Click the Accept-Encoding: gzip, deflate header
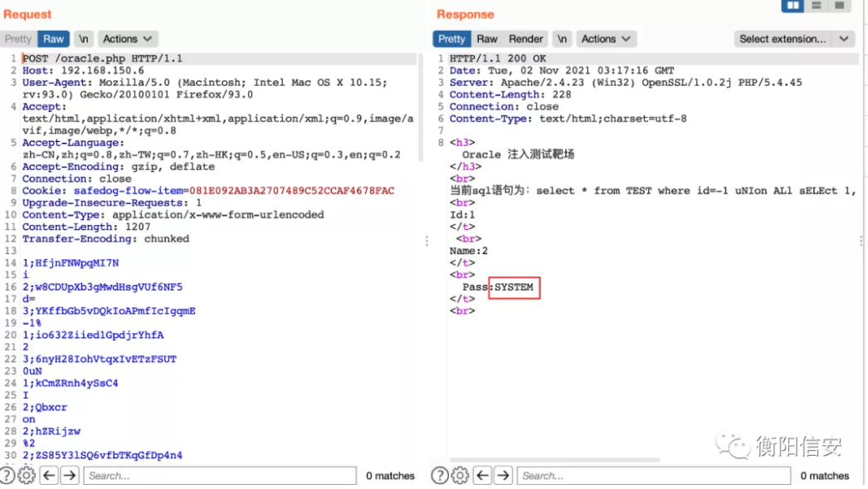Image resolution: width=868 pixels, height=489 pixels. pyautogui.click(x=119, y=167)
